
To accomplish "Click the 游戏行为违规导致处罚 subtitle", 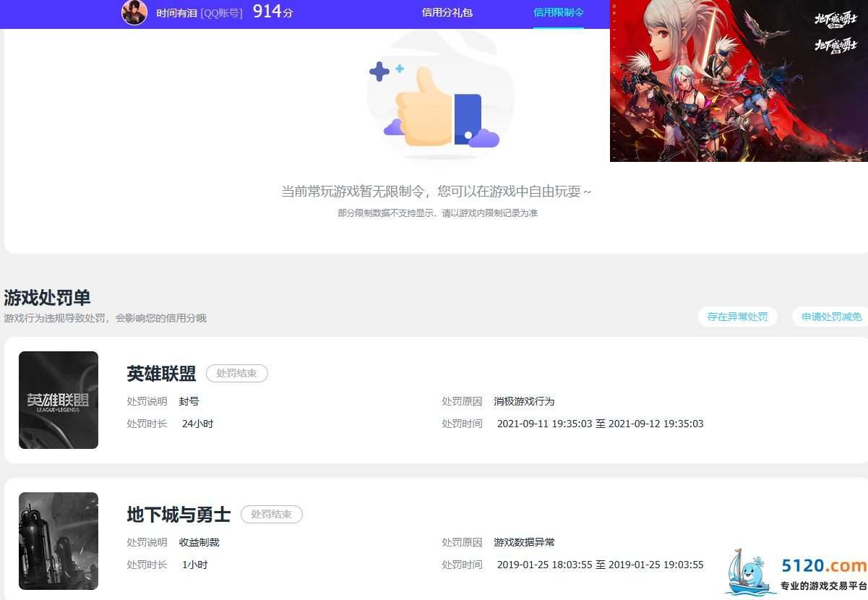I will pyautogui.click(x=105, y=318).
